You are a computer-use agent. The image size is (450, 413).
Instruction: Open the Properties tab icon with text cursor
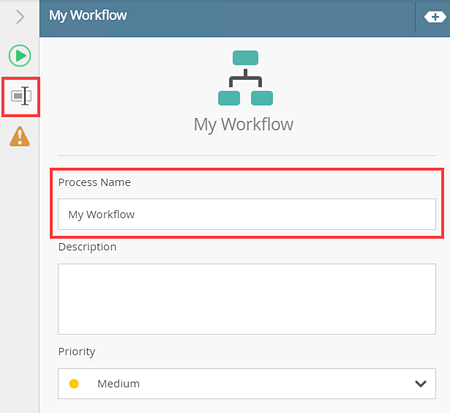21,96
